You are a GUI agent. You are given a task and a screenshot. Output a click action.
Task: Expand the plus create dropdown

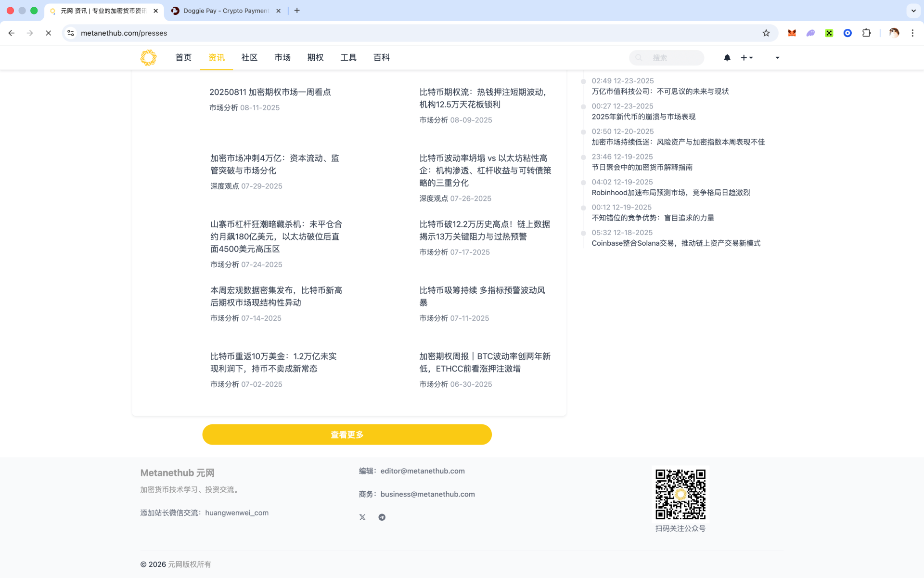746,58
